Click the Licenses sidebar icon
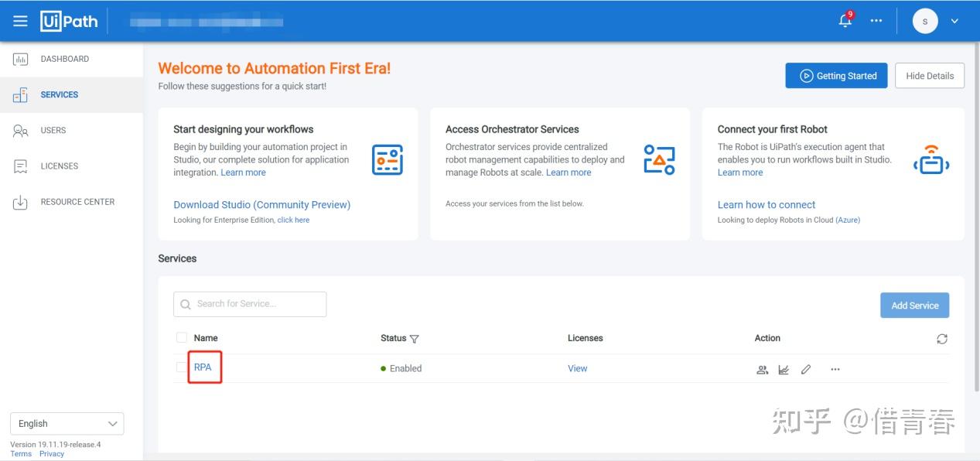The height and width of the screenshot is (461, 980). coord(21,166)
